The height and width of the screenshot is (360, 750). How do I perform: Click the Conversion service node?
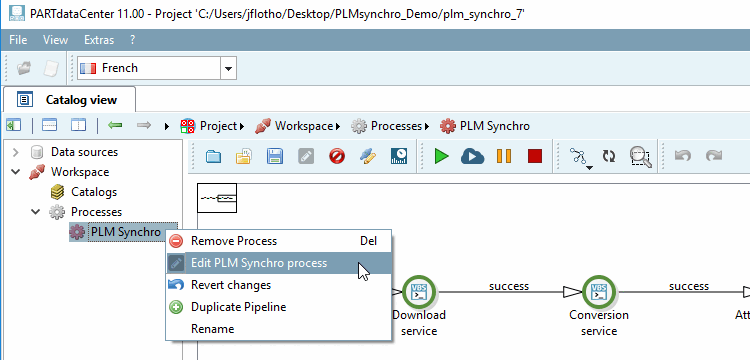coord(599,292)
